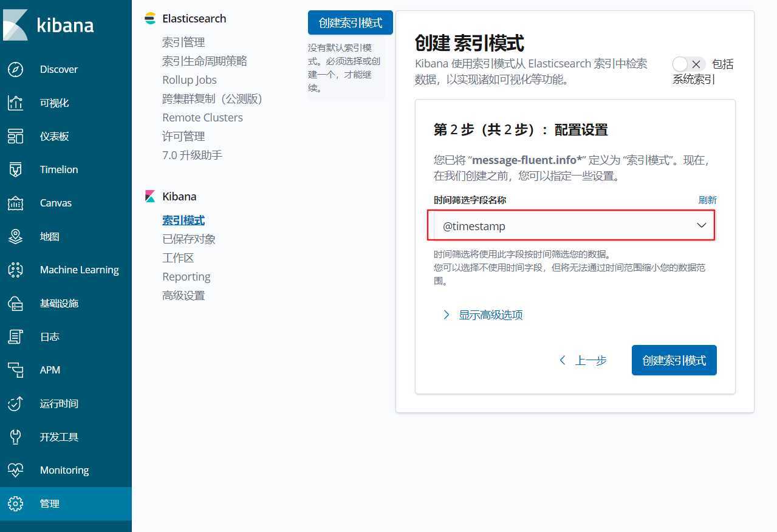Click the 地图 label in sidebar
This screenshot has height=532, width=777.
tap(50, 236)
